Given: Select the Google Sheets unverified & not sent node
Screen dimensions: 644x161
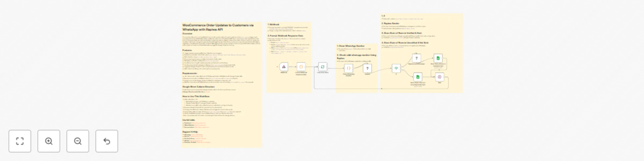Looking at the screenshot, I should click(418, 77).
